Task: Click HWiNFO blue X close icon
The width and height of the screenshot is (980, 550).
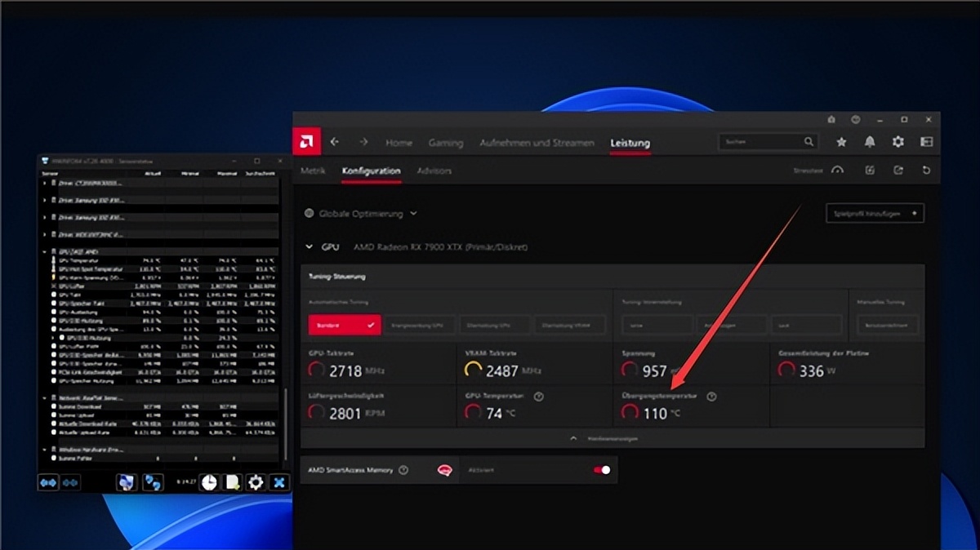Action: tap(278, 483)
